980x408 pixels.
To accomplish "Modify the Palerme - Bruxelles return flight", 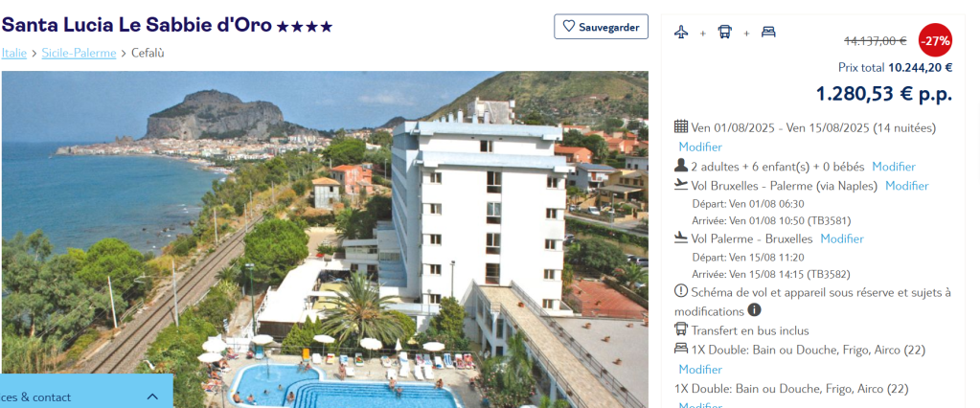I will [842, 238].
